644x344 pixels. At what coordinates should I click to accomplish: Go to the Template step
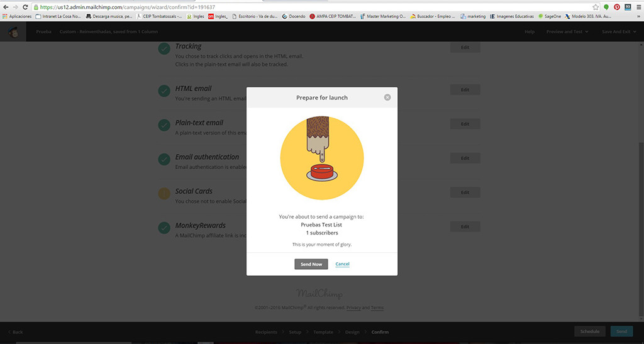(x=323, y=332)
